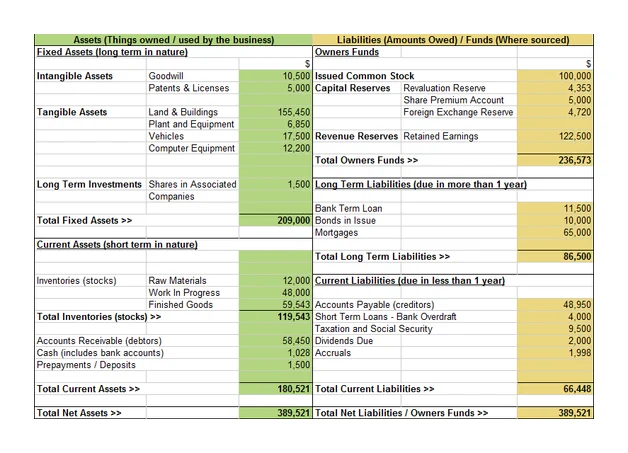Select the Issued Common Stock value 100,000

point(575,76)
